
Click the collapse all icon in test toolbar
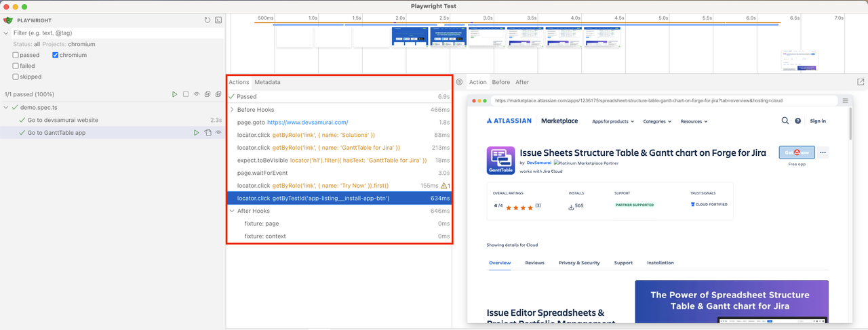pyautogui.click(x=208, y=94)
